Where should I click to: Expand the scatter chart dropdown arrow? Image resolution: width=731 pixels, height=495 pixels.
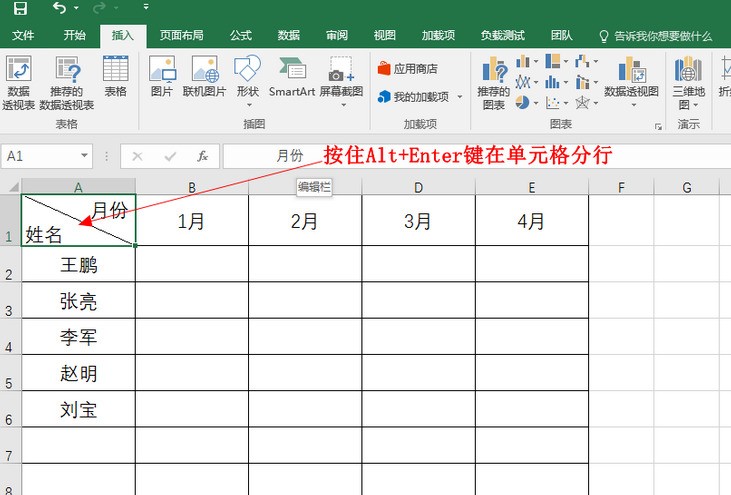pos(566,103)
